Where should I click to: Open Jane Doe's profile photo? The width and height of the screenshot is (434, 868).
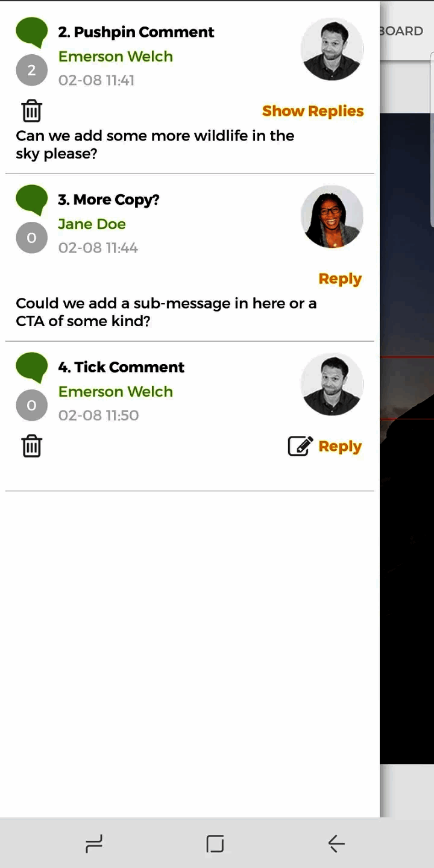coord(332,216)
